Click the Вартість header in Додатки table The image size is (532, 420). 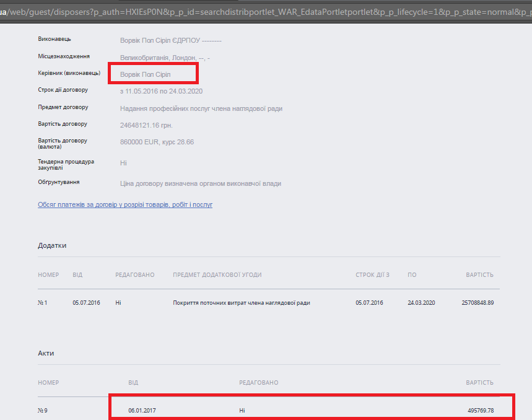tap(479, 274)
